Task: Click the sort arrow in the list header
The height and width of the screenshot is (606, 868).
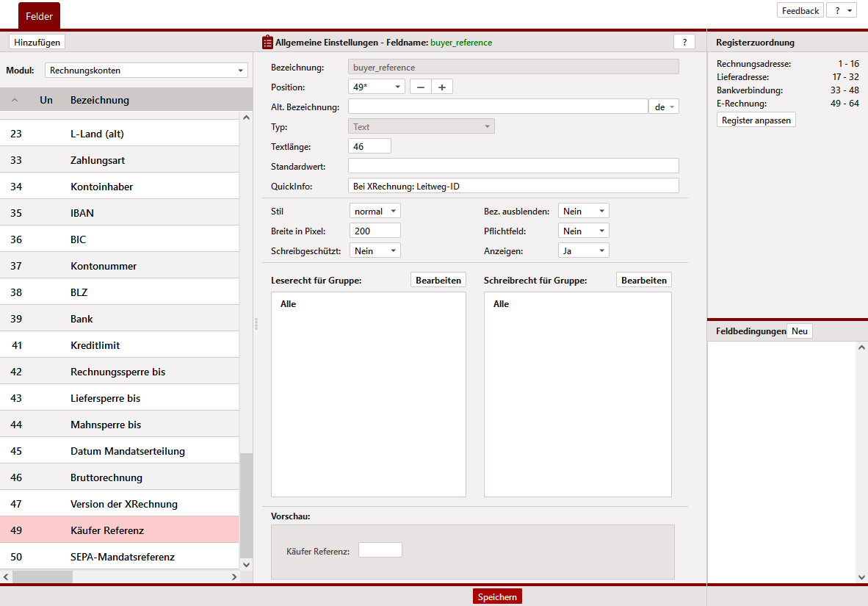Action: [15, 100]
